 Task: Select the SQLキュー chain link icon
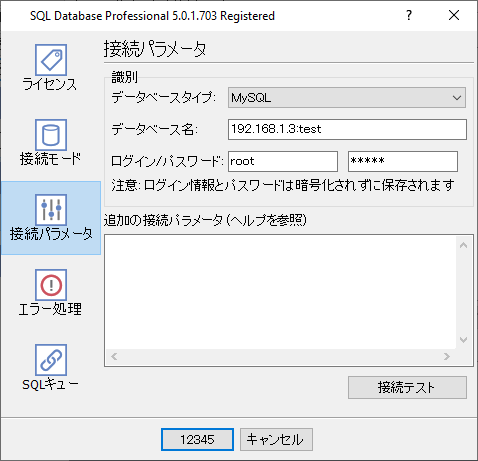51,360
